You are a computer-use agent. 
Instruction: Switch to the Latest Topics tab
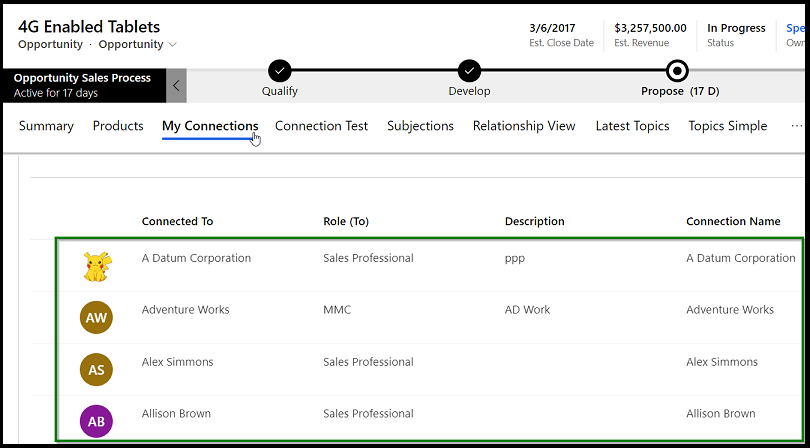click(632, 126)
